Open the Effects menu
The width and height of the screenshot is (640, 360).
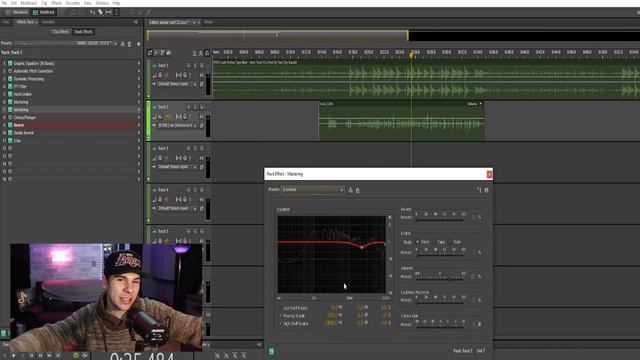[x=56, y=3]
